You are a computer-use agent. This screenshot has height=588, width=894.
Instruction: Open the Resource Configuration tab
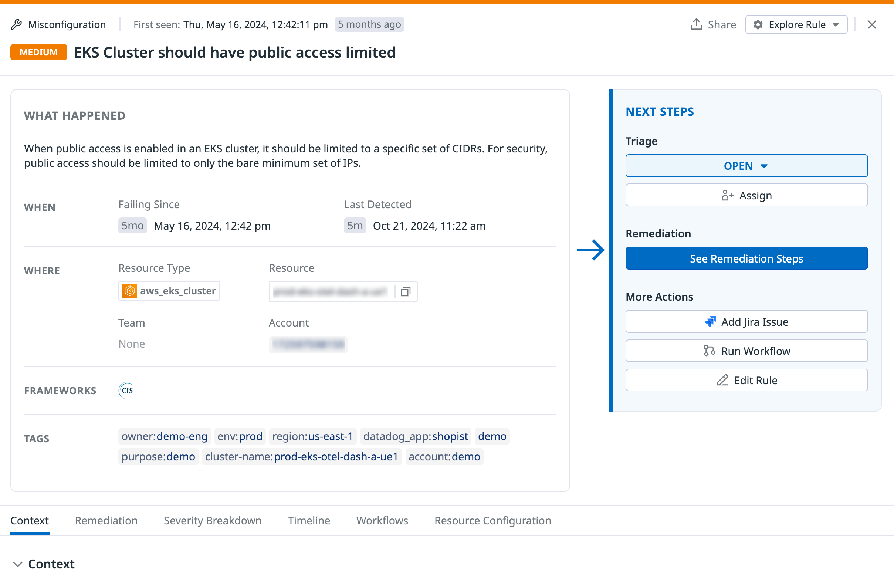tap(492, 521)
